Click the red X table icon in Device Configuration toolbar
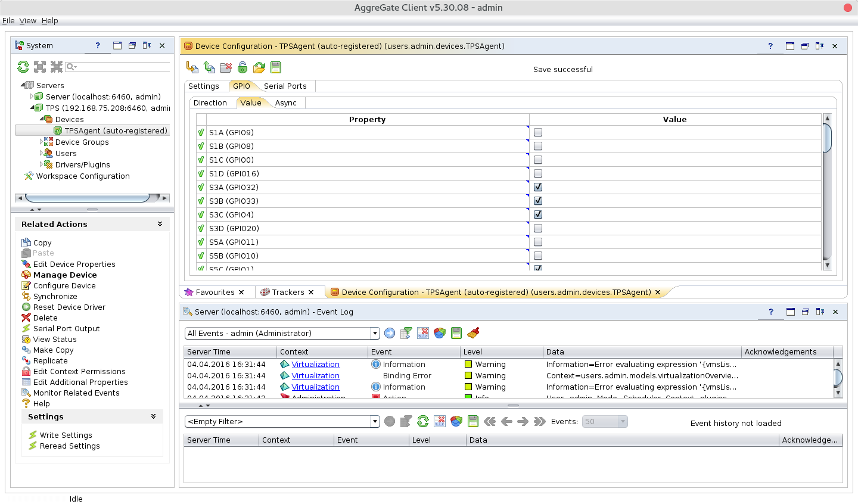Image resolution: width=858 pixels, height=504 pixels. pyautogui.click(x=226, y=67)
